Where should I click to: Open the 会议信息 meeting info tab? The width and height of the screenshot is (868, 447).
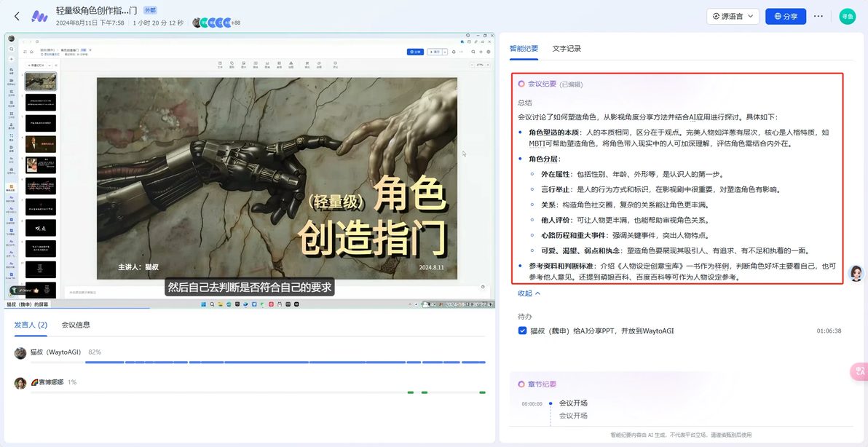click(x=76, y=325)
